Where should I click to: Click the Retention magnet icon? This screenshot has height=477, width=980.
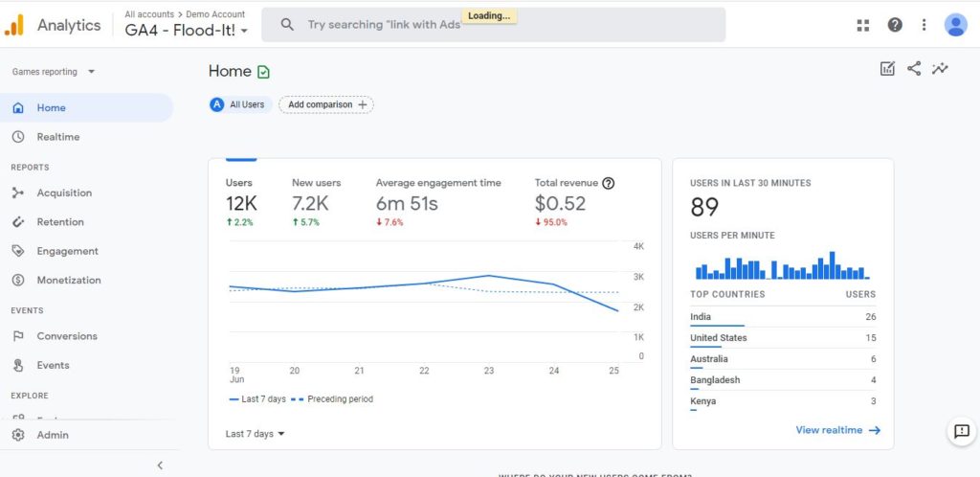click(18, 222)
